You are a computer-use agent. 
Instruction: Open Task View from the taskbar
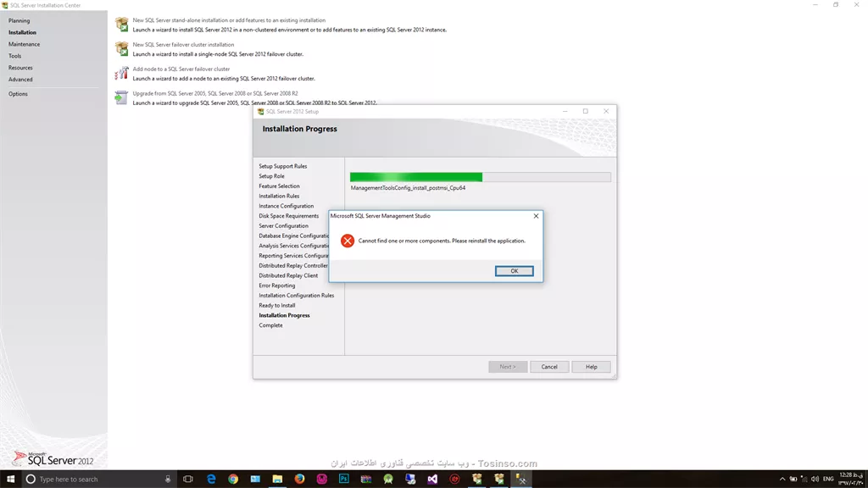pyautogui.click(x=188, y=480)
